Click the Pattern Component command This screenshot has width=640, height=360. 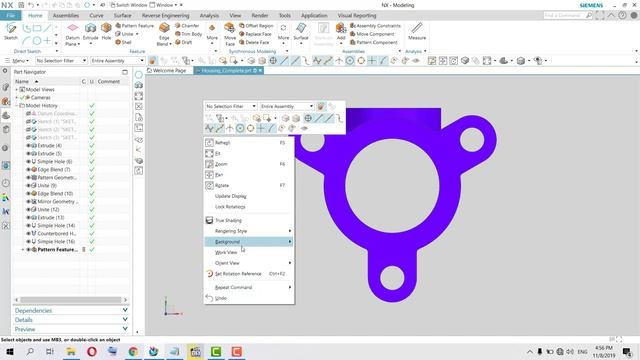[x=374, y=42]
